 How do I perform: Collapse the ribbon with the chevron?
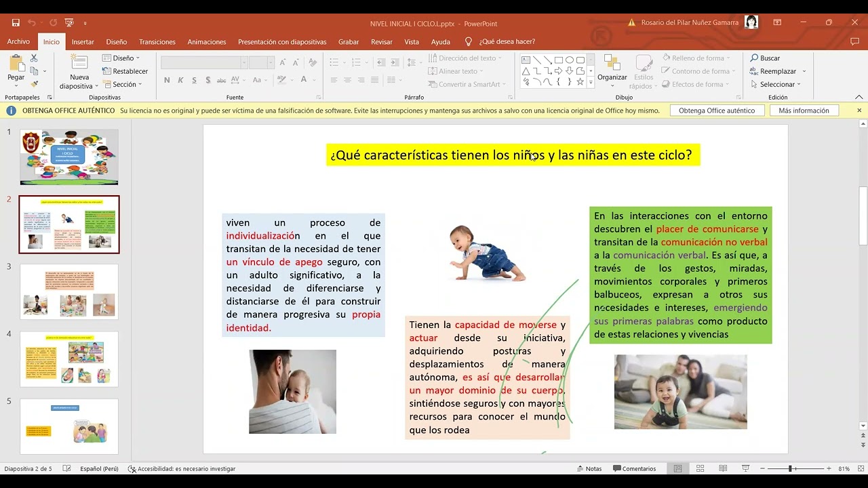[859, 97]
